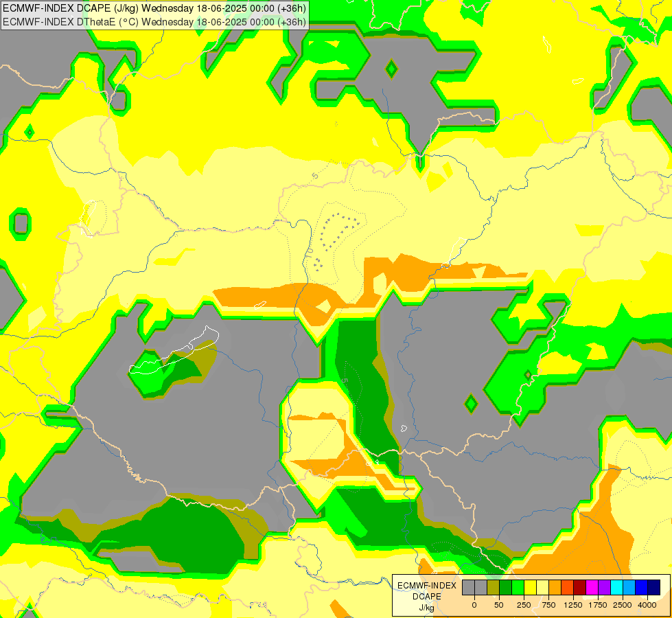Select the pale yellow legend swatch
The width and height of the screenshot is (672, 618).
[x=542, y=588]
